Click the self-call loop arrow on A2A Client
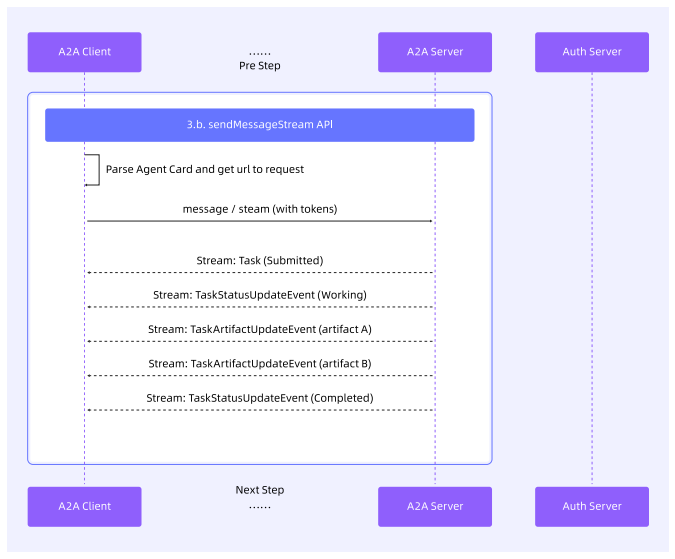 92,170
